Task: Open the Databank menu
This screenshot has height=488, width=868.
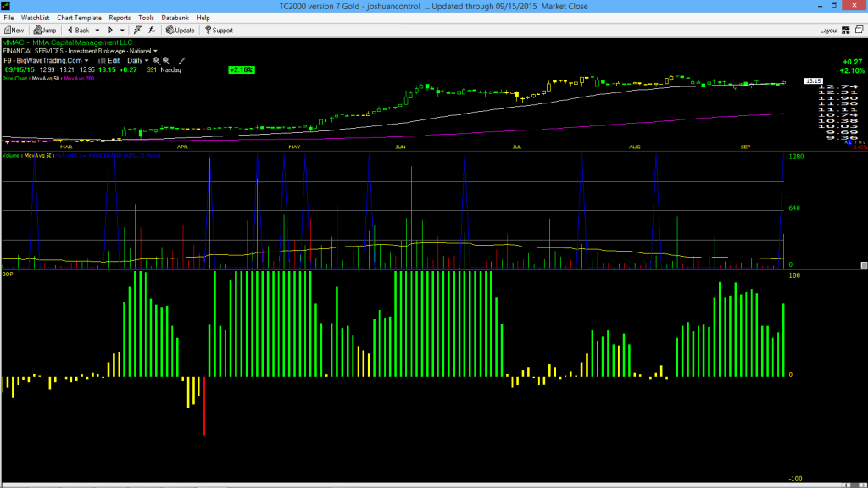Action: tap(175, 18)
